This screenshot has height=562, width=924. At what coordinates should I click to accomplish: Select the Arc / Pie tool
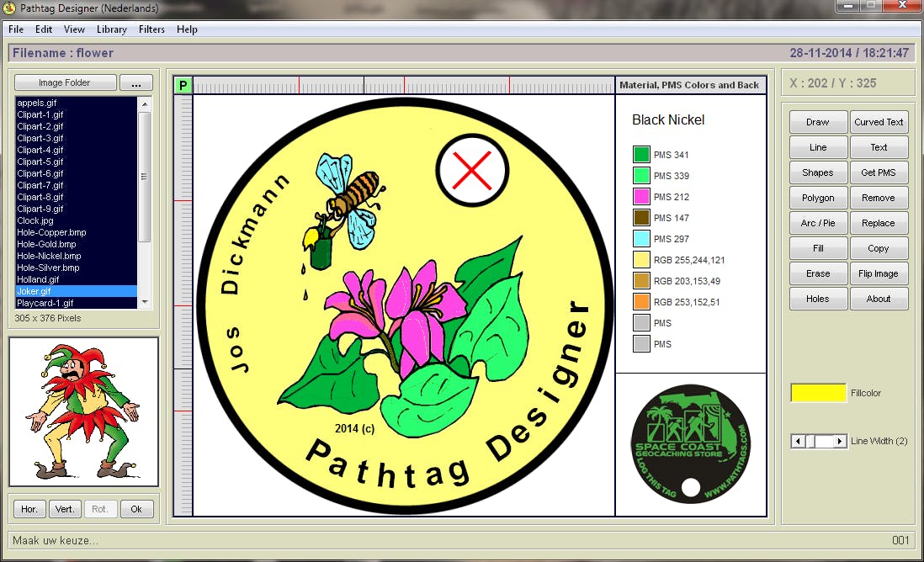[x=817, y=222]
